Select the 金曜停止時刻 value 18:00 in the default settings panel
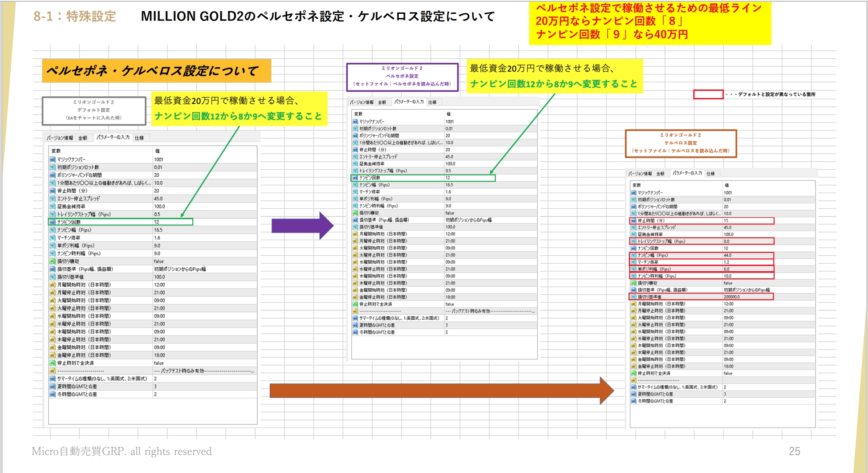This screenshot has height=473, width=868. (159, 355)
